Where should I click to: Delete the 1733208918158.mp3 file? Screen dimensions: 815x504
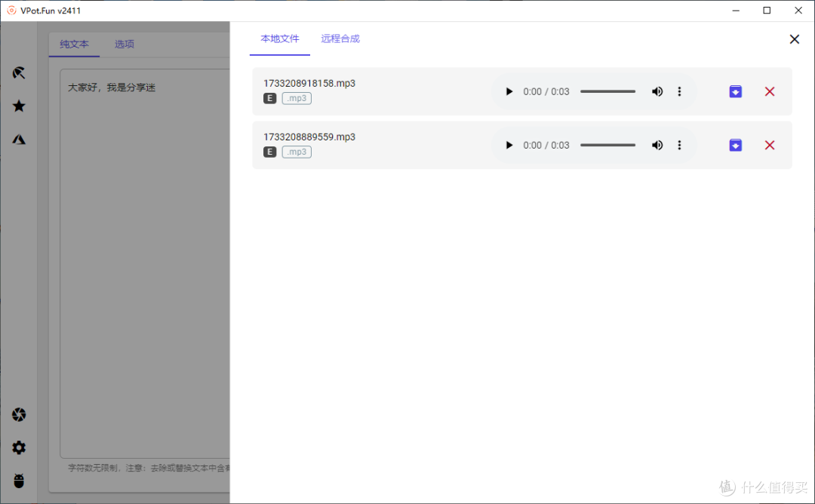[x=770, y=91]
